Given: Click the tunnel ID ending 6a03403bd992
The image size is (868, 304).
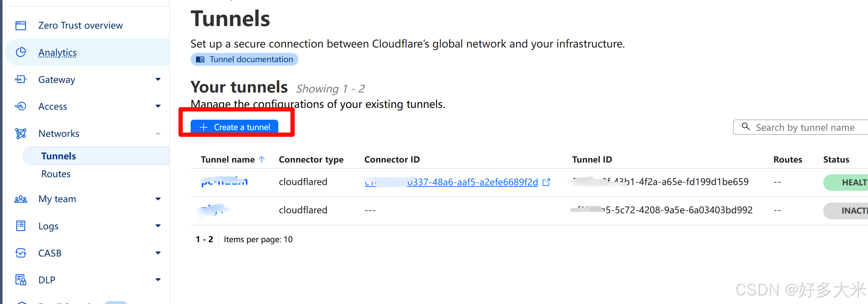Looking at the screenshot, I should (662, 210).
